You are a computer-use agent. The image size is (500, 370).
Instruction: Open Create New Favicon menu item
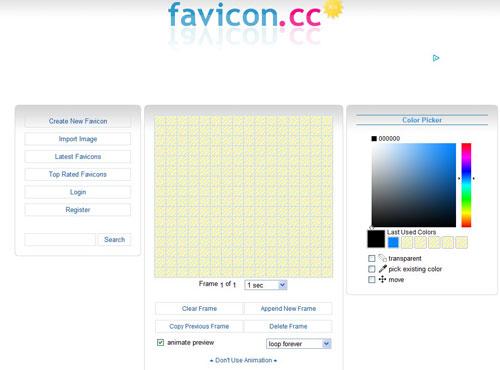pos(78,121)
